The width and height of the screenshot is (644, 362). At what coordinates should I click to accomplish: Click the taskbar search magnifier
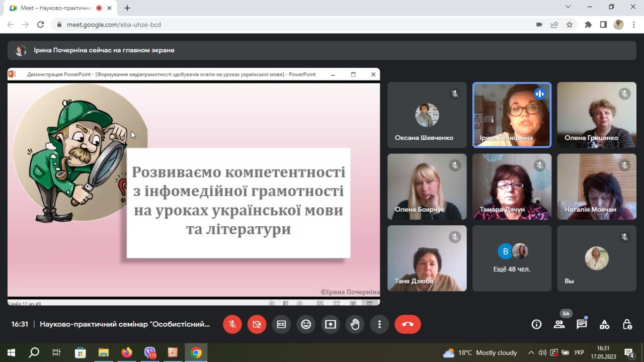[x=34, y=352]
